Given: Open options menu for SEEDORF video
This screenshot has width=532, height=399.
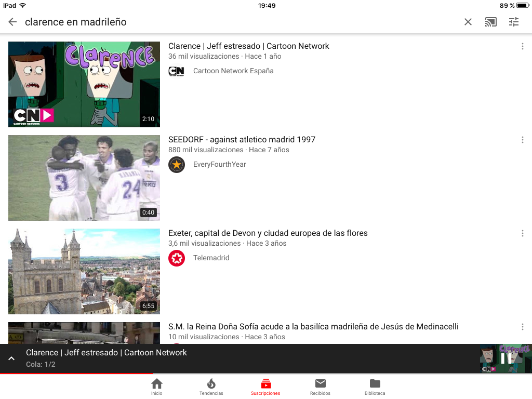Looking at the screenshot, I should tap(522, 140).
